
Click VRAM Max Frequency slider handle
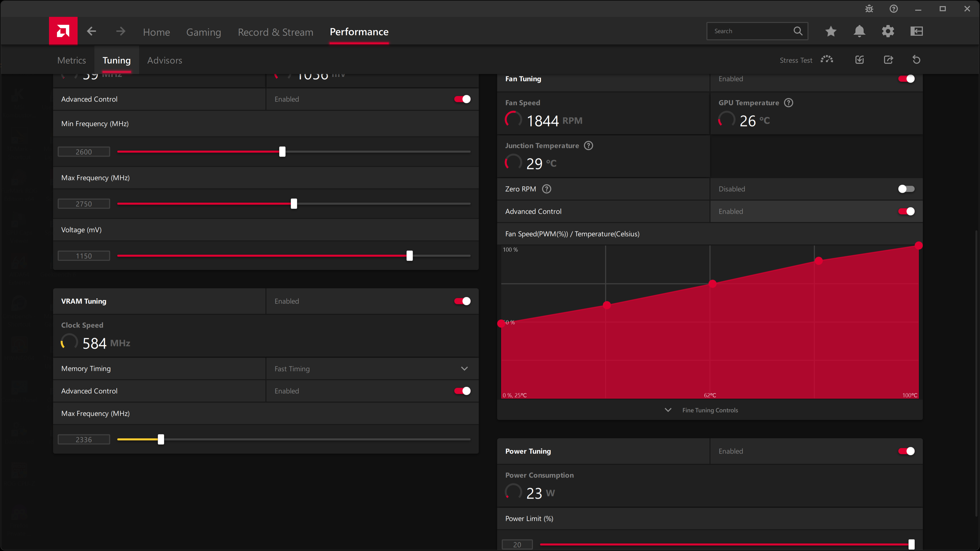[161, 439]
